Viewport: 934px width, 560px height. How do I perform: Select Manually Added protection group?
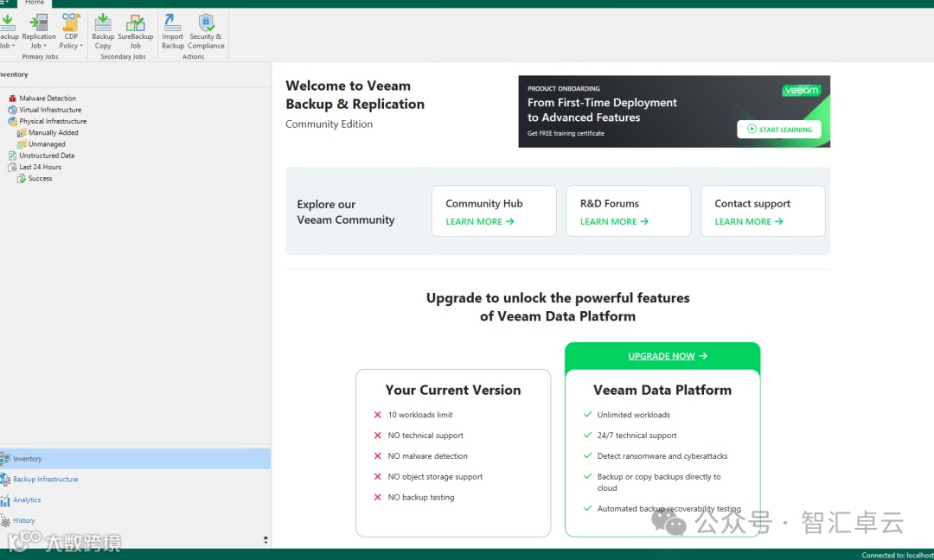[53, 133]
